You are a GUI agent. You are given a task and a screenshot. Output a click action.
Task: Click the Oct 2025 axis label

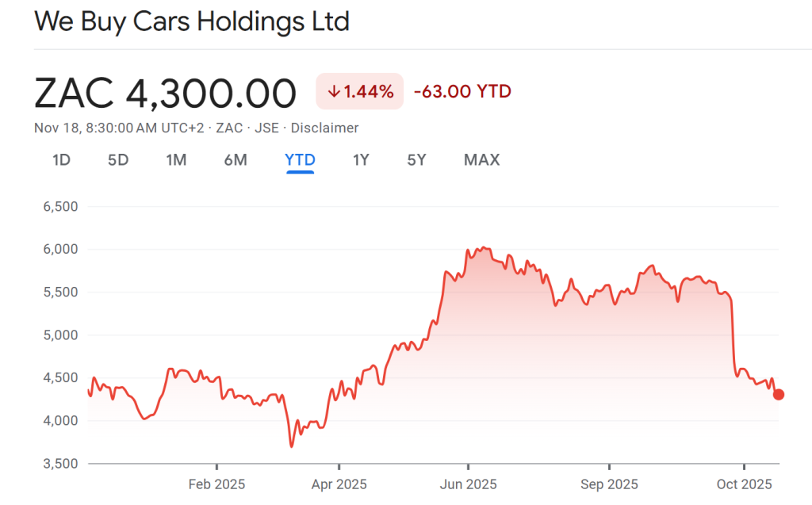click(744, 484)
